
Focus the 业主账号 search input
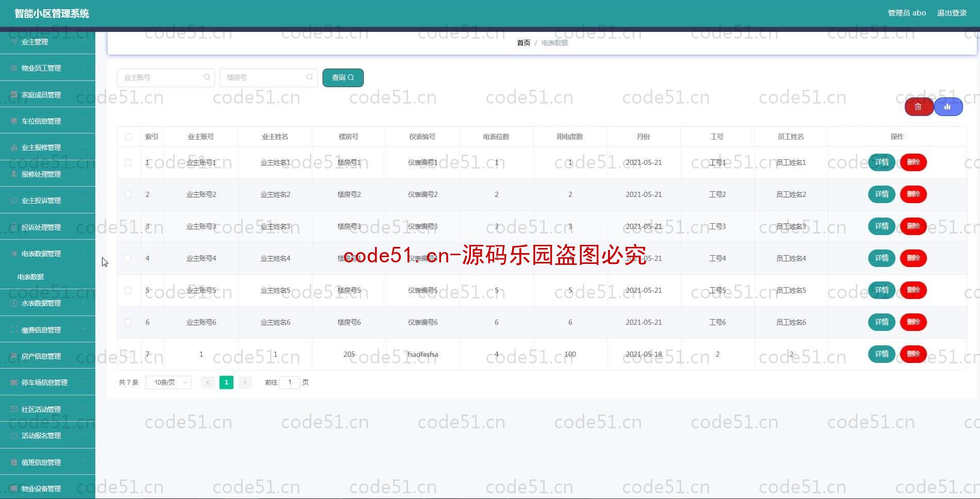coord(165,78)
